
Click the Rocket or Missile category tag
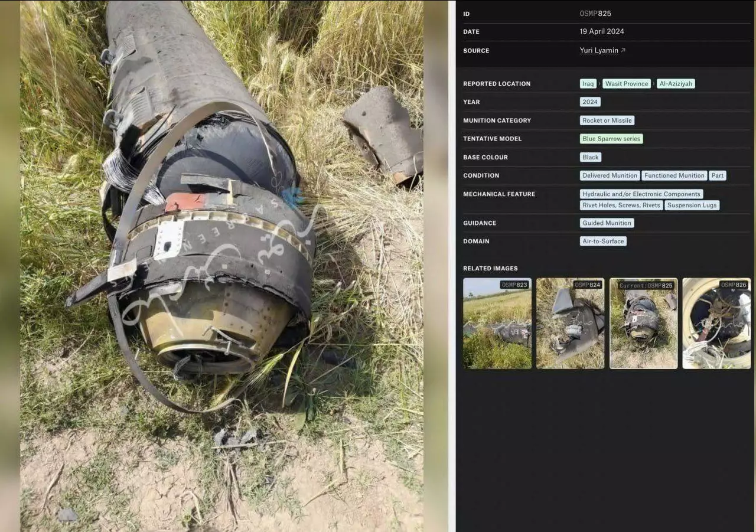coord(607,120)
